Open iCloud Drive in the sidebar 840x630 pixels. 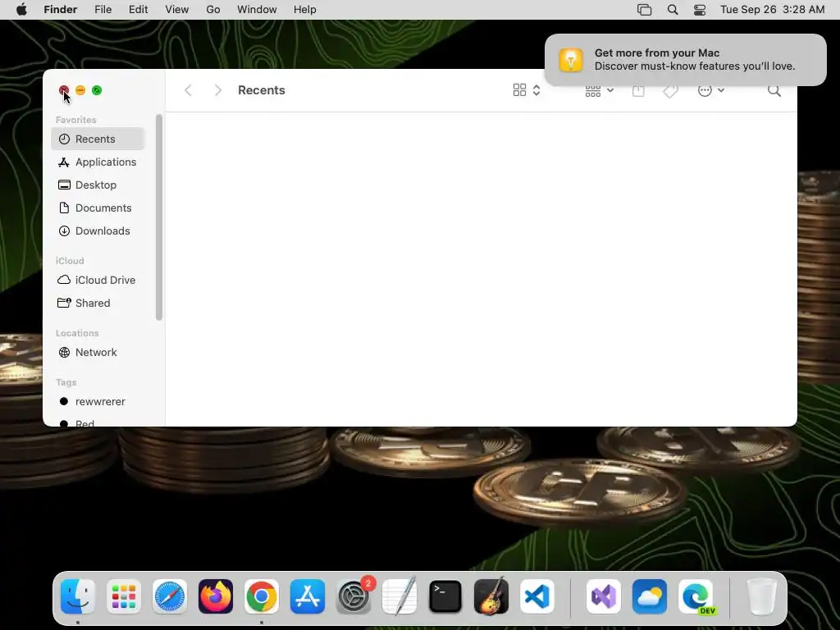click(x=98, y=281)
